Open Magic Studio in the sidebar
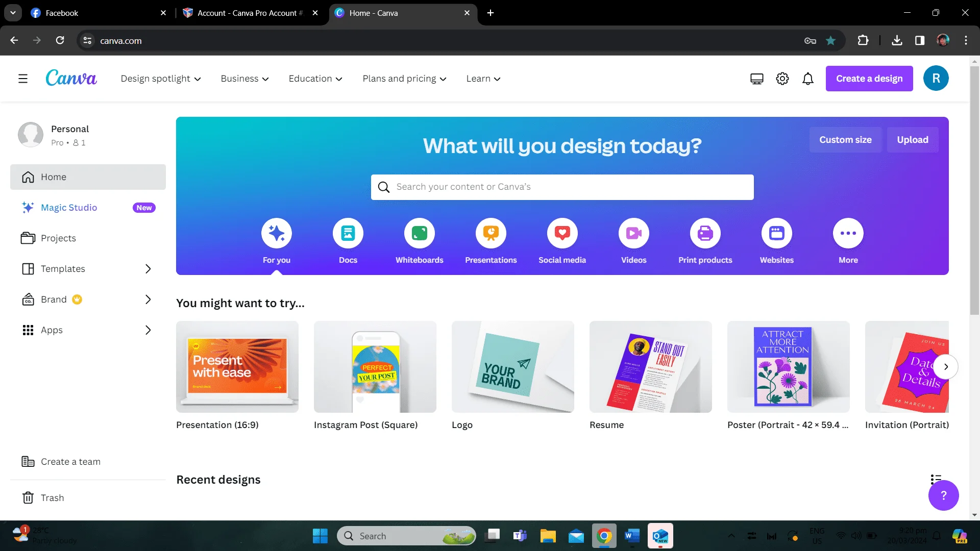 pyautogui.click(x=88, y=208)
